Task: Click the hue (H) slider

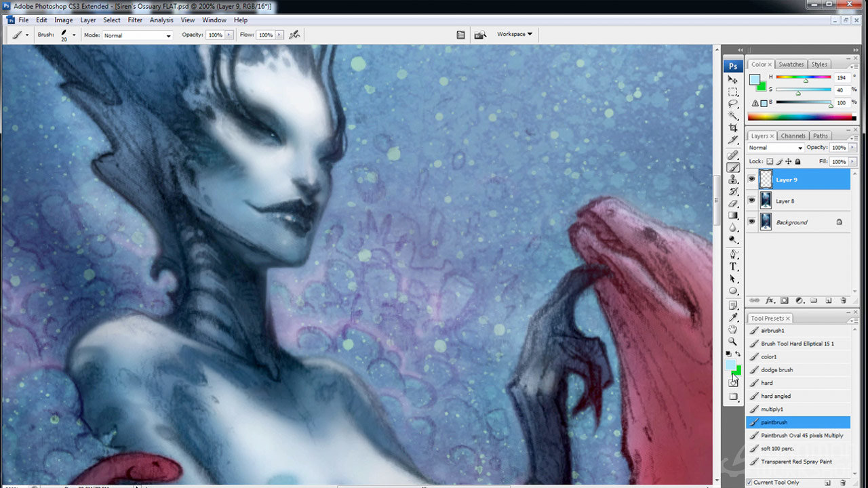Action: pos(804,78)
